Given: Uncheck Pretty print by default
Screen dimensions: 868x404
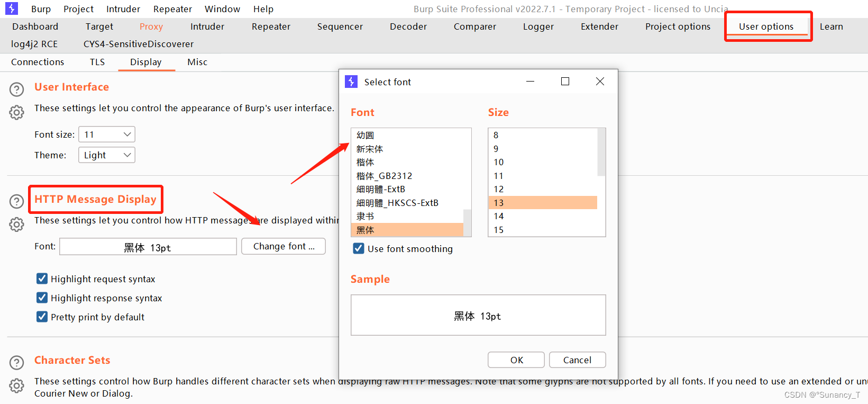Looking at the screenshot, I should tap(42, 317).
